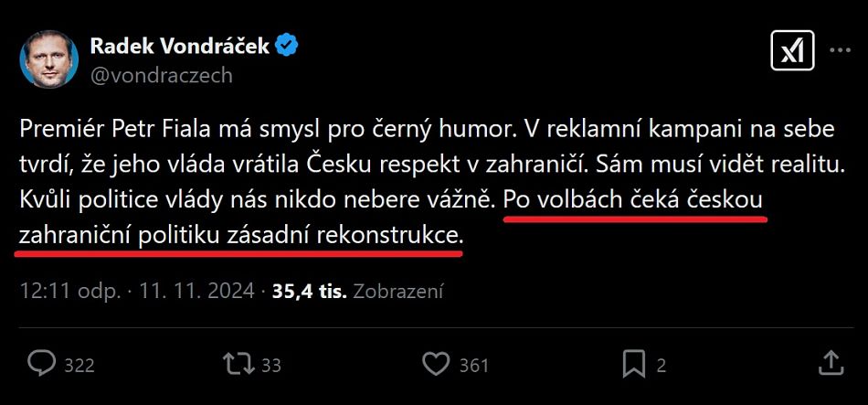Open the 35,4 tis. views count
This screenshot has width=868, height=405.
tap(310, 291)
